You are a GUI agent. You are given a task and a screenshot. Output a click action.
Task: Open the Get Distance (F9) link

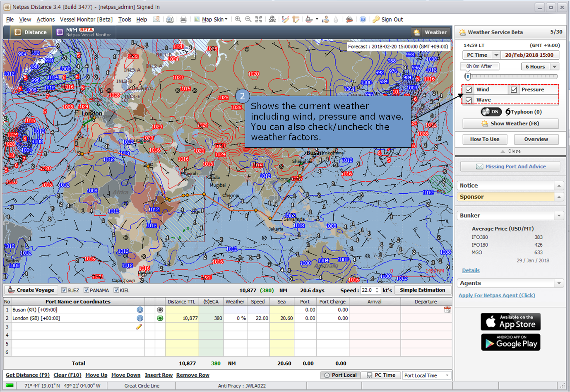(x=28, y=375)
